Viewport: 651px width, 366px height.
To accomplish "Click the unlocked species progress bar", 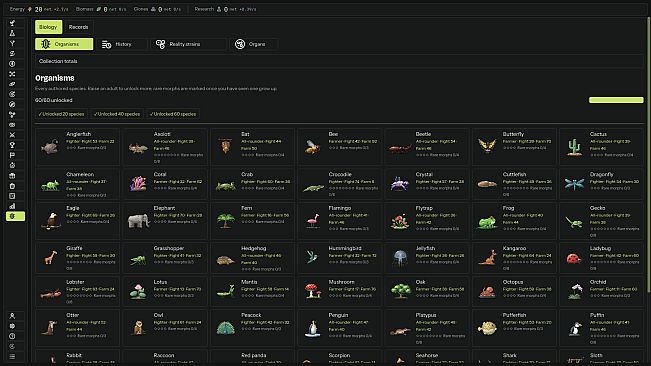I will coord(616,100).
